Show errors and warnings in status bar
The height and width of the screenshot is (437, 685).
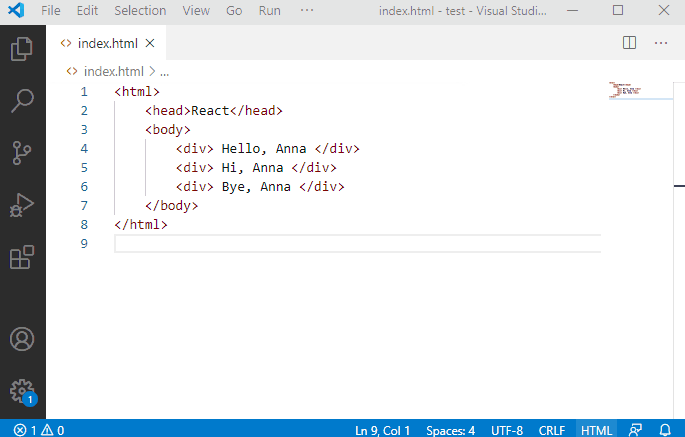tap(39, 430)
